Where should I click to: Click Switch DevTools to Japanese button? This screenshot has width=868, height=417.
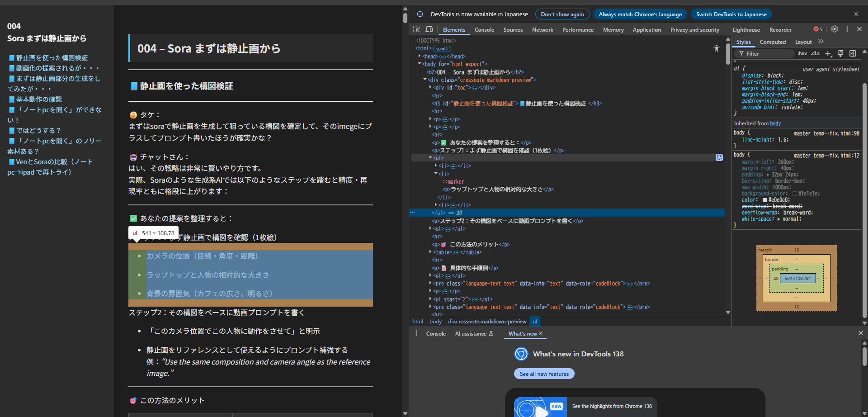(731, 14)
